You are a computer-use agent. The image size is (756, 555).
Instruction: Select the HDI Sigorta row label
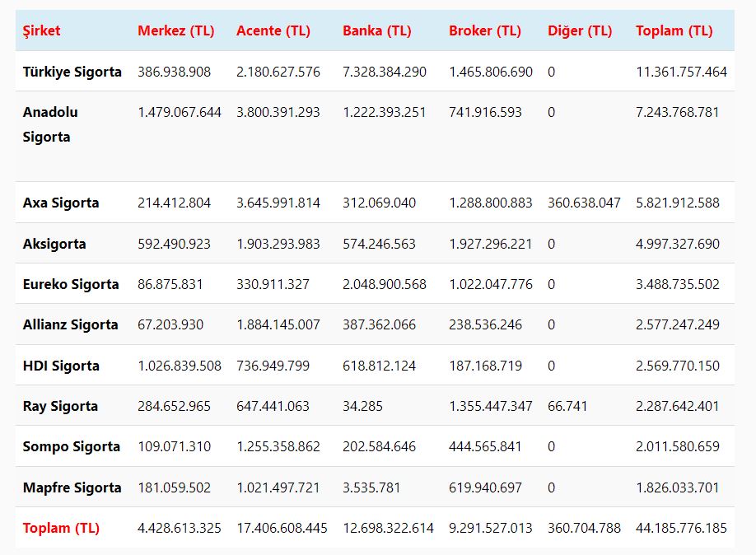click(x=61, y=366)
